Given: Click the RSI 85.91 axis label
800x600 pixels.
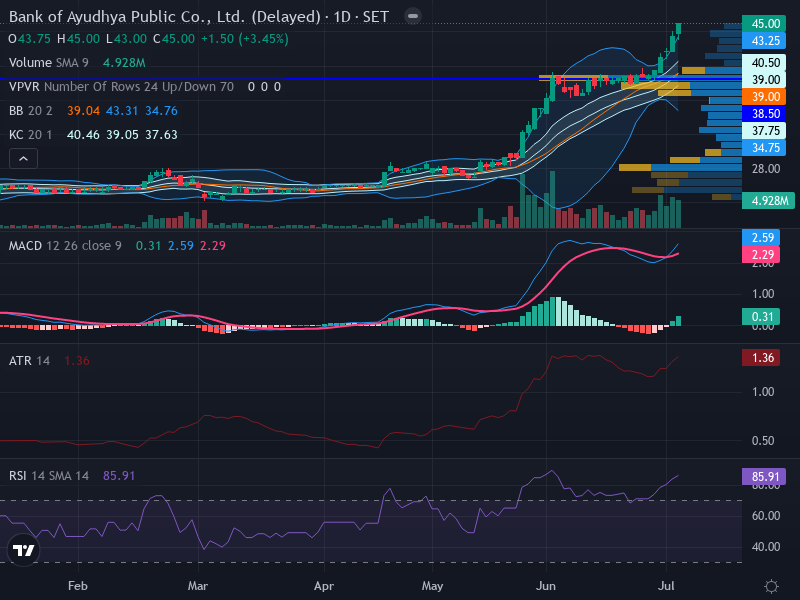Looking at the screenshot, I should click(764, 477).
